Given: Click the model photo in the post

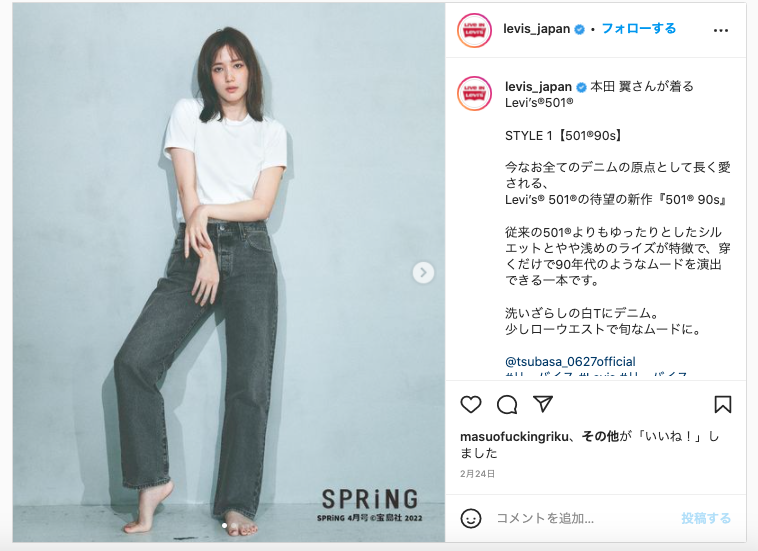Looking at the screenshot, I should click(x=229, y=272).
